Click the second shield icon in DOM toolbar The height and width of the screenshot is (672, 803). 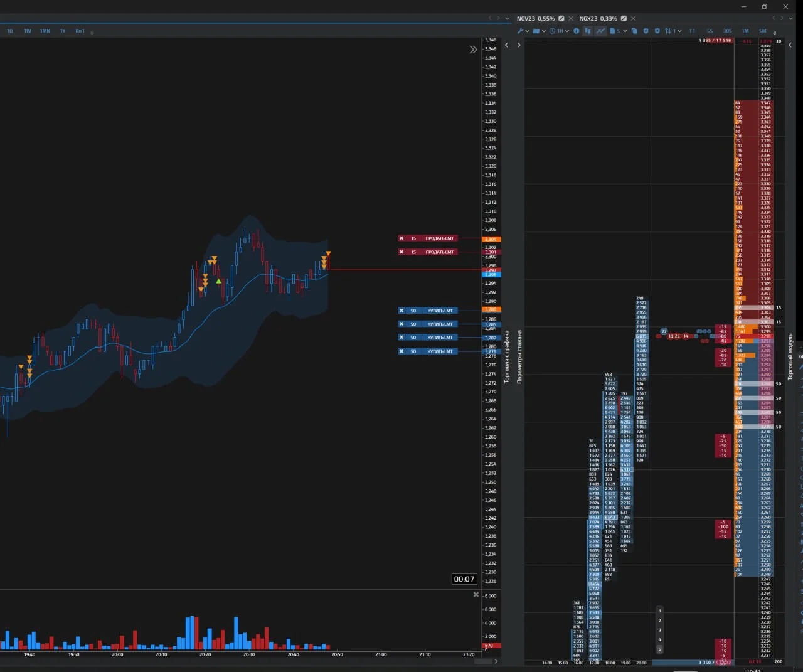[657, 31]
